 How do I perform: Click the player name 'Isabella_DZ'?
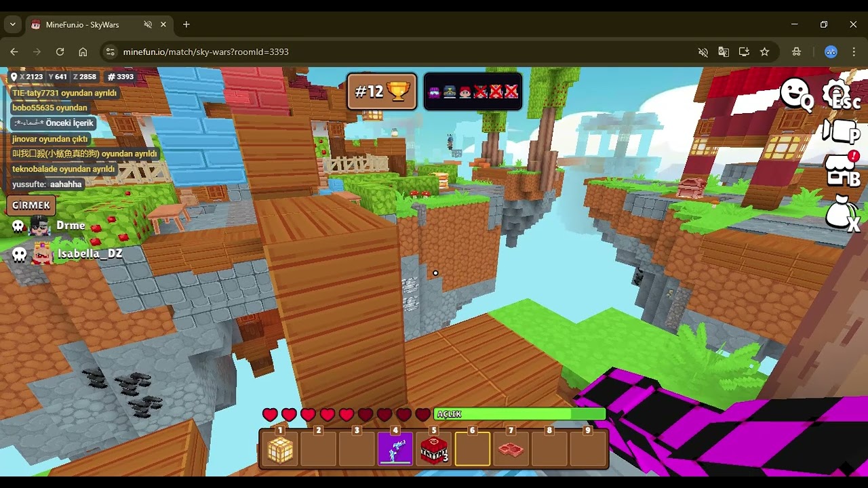(90, 254)
